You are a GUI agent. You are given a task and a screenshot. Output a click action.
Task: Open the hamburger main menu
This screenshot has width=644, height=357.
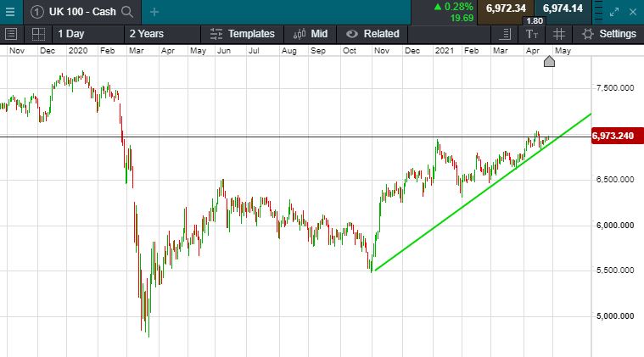(x=9, y=12)
